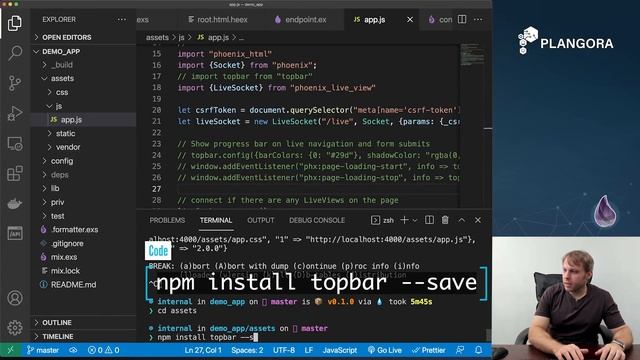Click the synchronize changes cloud icon
This screenshot has height=360, width=640.
point(73,350)
